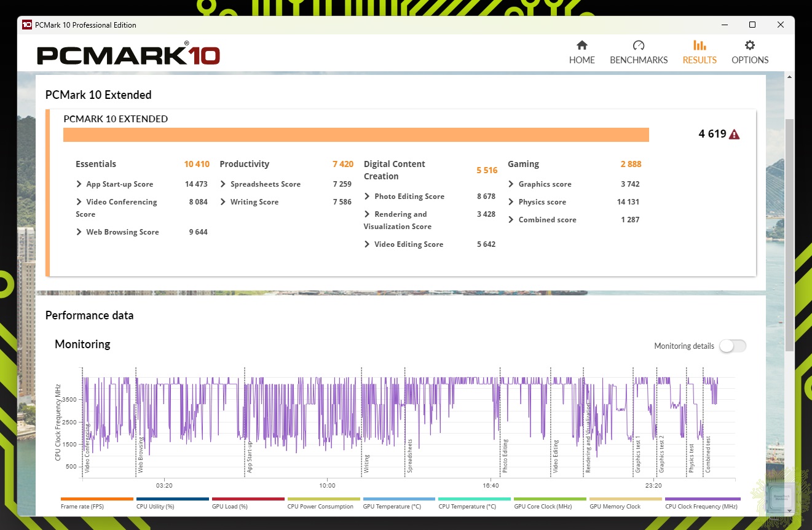812x530 pixels.
Task: Click the Productivity heading
Action: (x=245, y=164)
